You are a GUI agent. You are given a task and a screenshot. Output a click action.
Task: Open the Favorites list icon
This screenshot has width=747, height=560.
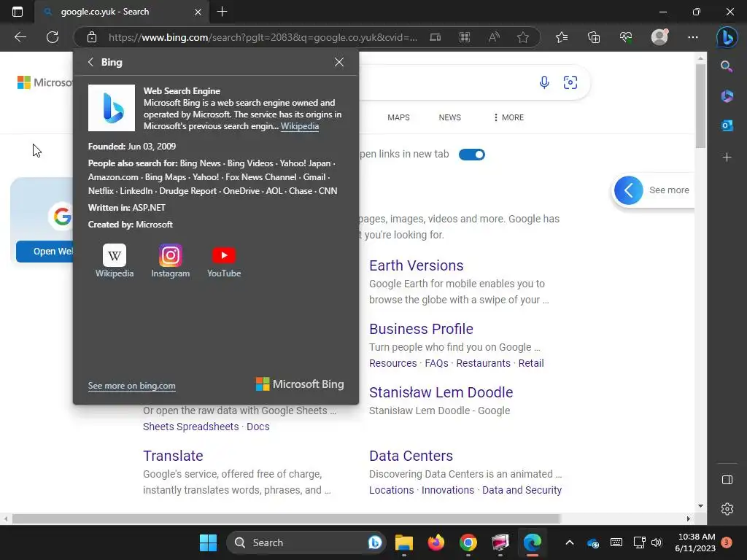coord(562,37)
